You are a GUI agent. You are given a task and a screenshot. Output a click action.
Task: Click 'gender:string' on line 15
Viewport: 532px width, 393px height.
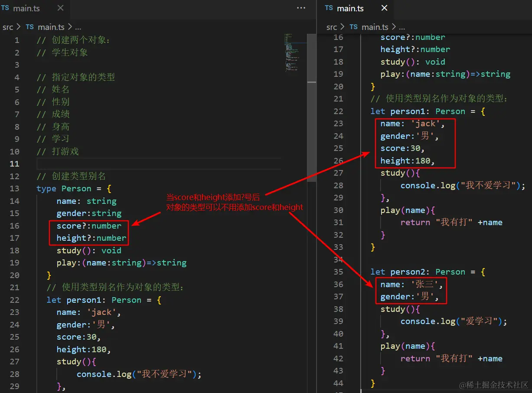click(89, 213)
